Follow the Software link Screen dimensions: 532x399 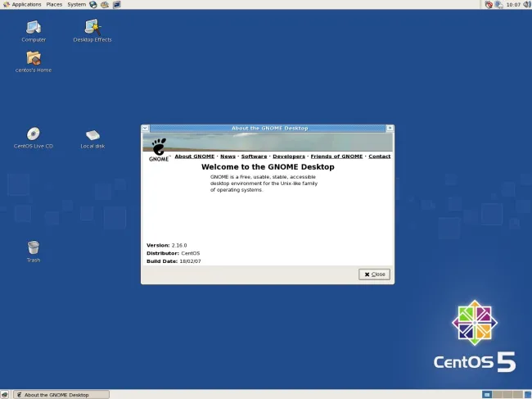point(254,156)
